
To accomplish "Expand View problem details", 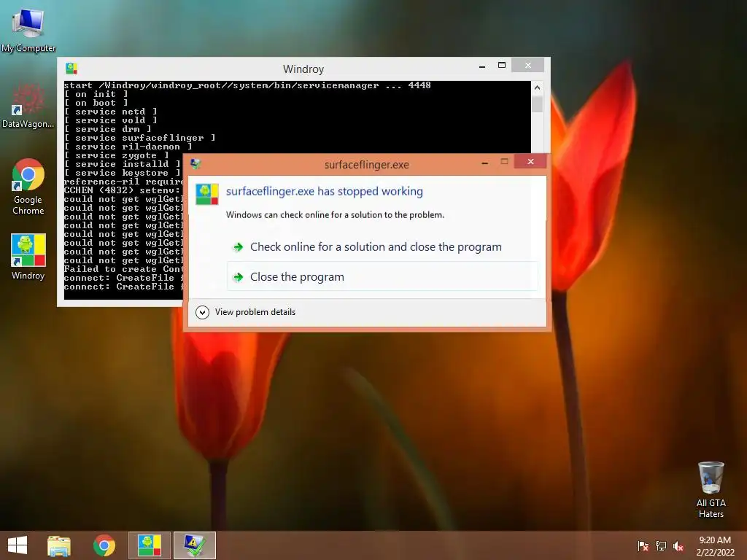I will [245, 312].
